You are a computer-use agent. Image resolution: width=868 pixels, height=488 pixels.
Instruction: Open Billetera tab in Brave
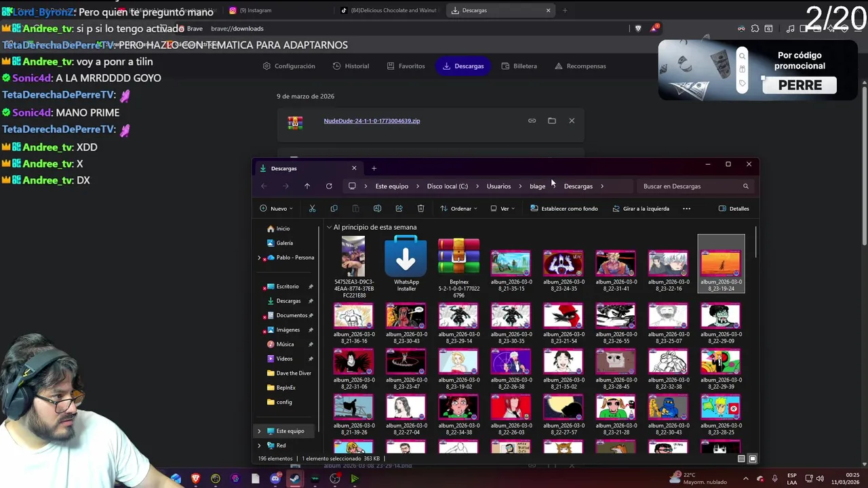click(x=519, y=66)
